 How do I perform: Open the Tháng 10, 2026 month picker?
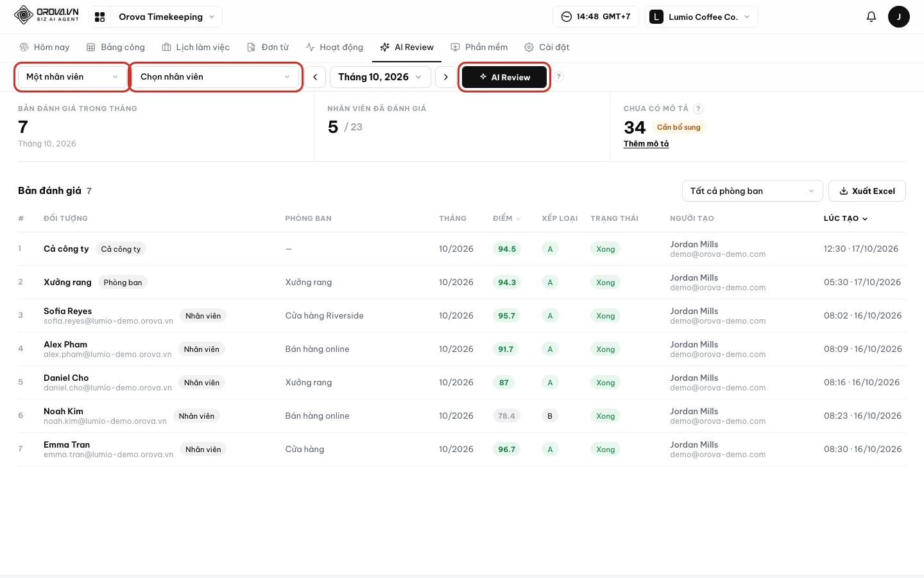[380, 77]
